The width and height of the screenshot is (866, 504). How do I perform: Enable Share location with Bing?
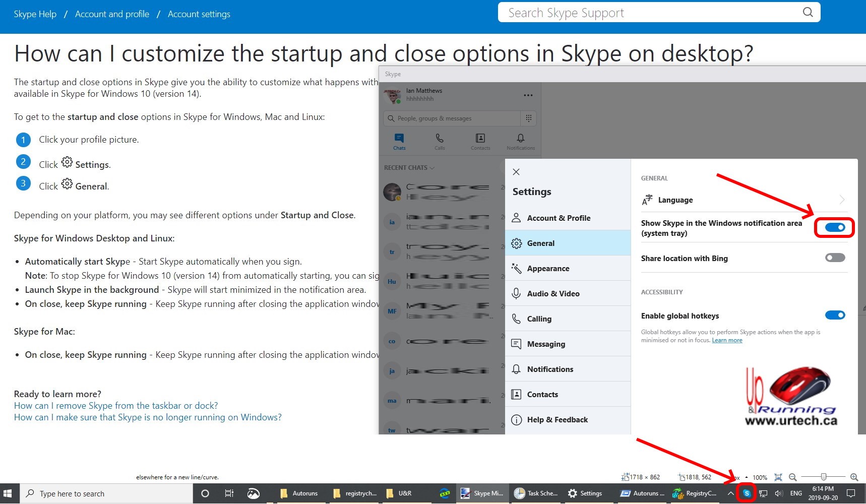coord(835,258)
